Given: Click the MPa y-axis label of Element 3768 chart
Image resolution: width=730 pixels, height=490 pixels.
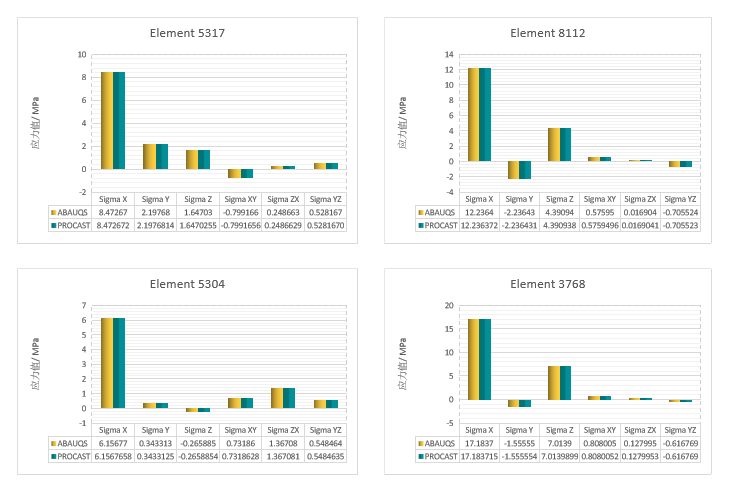Looking at the screenshot, I should (x=402, y=363).
